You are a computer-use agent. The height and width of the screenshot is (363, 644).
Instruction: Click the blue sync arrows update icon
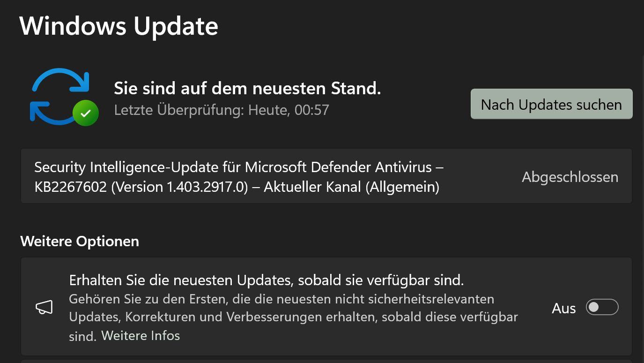60,97
